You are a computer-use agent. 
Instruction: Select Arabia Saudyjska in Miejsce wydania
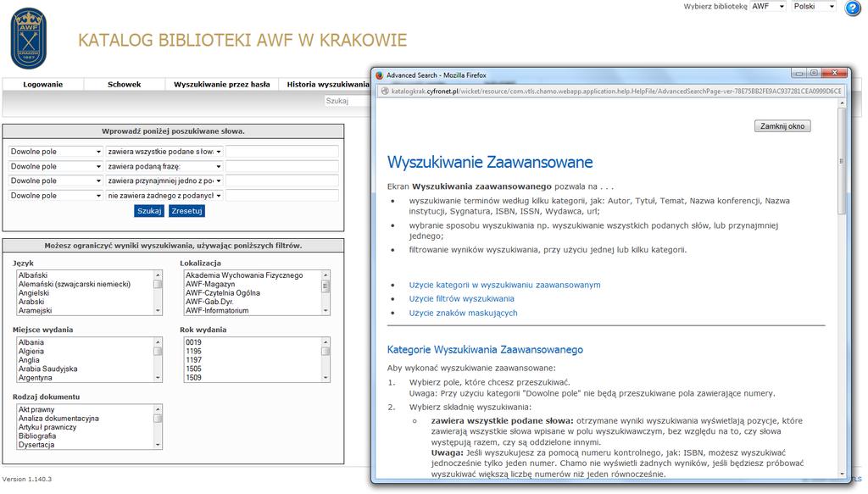pyautogui.click(x=47, y=369)
